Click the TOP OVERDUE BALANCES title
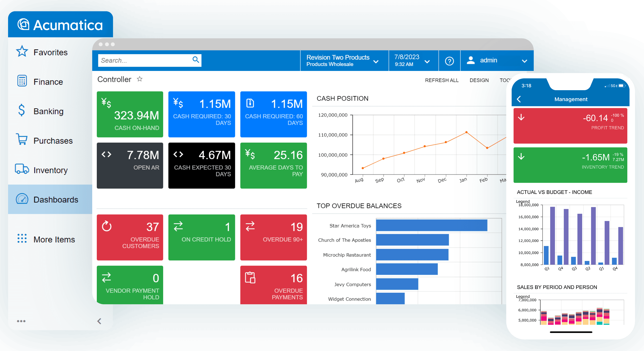The image size is (644, 351). (359, 206)
